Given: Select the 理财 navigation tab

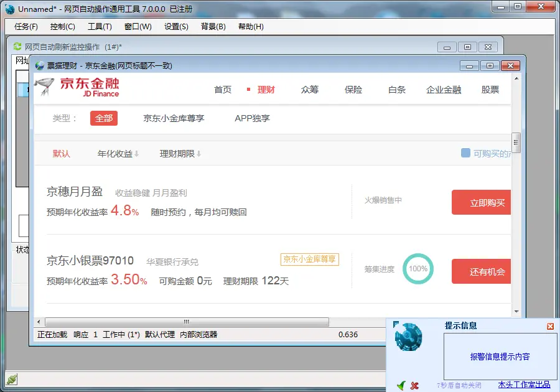Looking at the screenshot, I should (266, 90).
